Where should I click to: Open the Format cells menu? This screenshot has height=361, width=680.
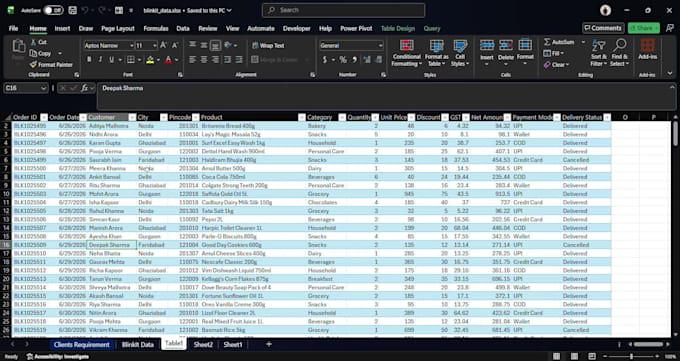tap(525, 53)
